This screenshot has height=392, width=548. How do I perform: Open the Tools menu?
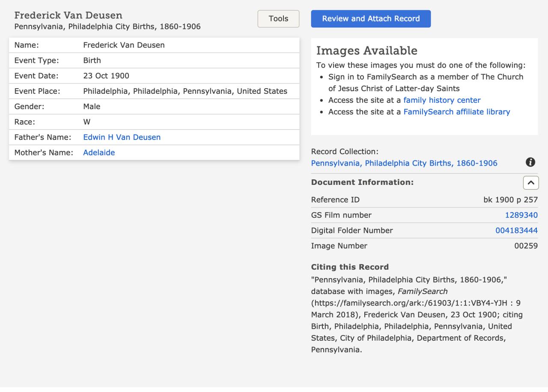coord(278,19)
